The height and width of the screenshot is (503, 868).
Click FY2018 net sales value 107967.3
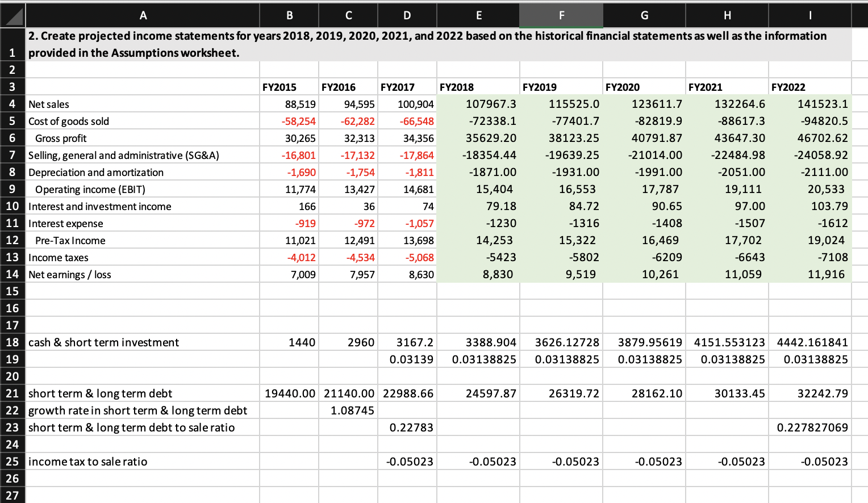pyautogui.click(x=491, y=104)
